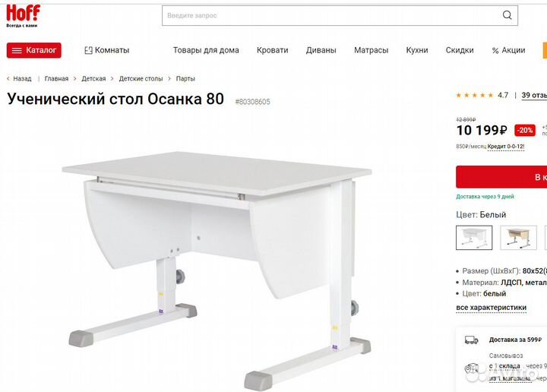The height and width of the screenshot is (392, 547).
Task: Open the Матрасы category
Action: (371, 50)
